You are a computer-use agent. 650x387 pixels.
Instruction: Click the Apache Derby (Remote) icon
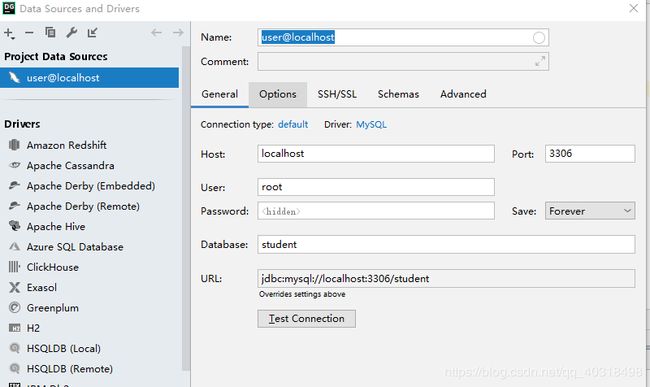14,206
